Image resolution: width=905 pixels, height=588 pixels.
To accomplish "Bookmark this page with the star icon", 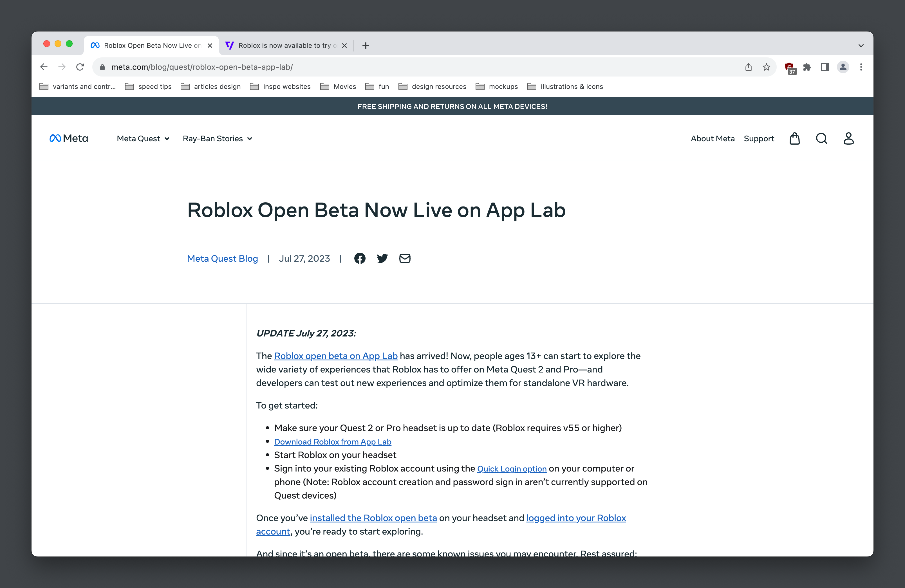I will pos(766,67).
